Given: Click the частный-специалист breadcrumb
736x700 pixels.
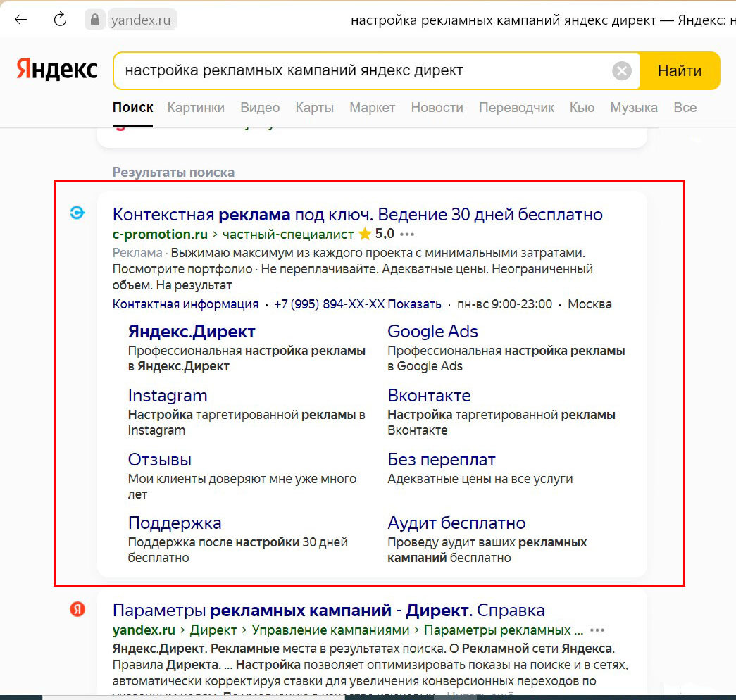Looking at the screenshot, I should click(288, 234).
